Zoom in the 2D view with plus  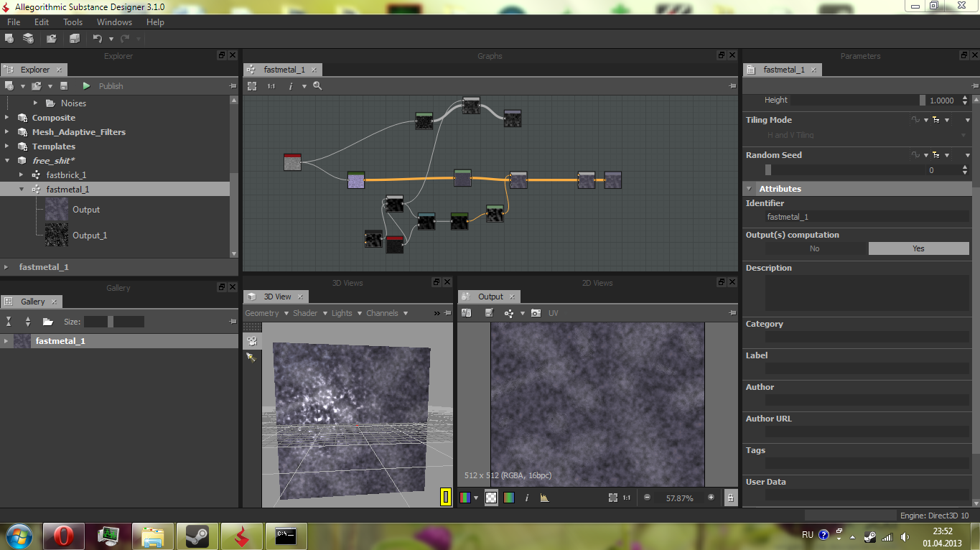click(711, 498)
